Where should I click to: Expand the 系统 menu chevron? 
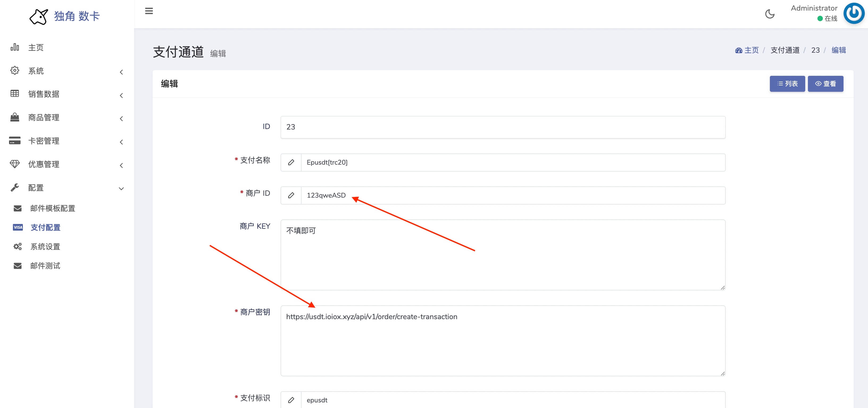pos(121,72)
